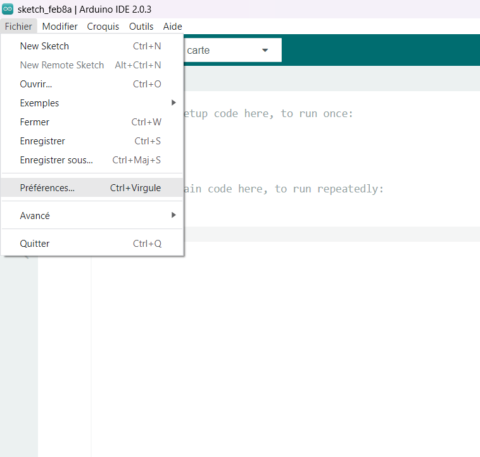Choose Quitter to exit the IDE
This screenshot has height=457, width=480.
[92, 244]
